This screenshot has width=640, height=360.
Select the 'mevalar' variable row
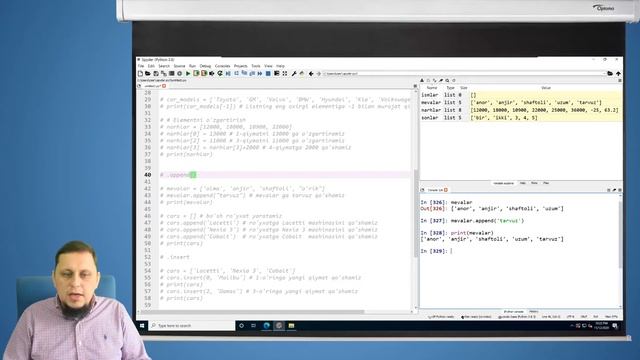point(521,102)
